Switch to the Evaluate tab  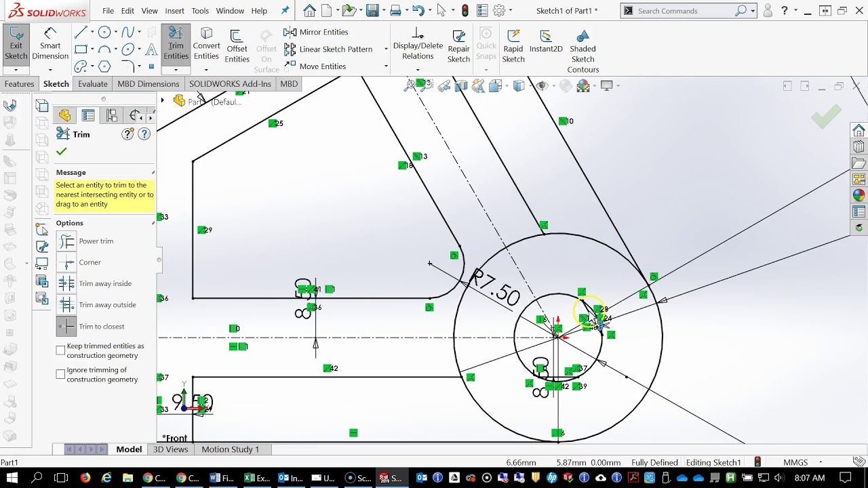pyautogui.click(x=93, y=84)
